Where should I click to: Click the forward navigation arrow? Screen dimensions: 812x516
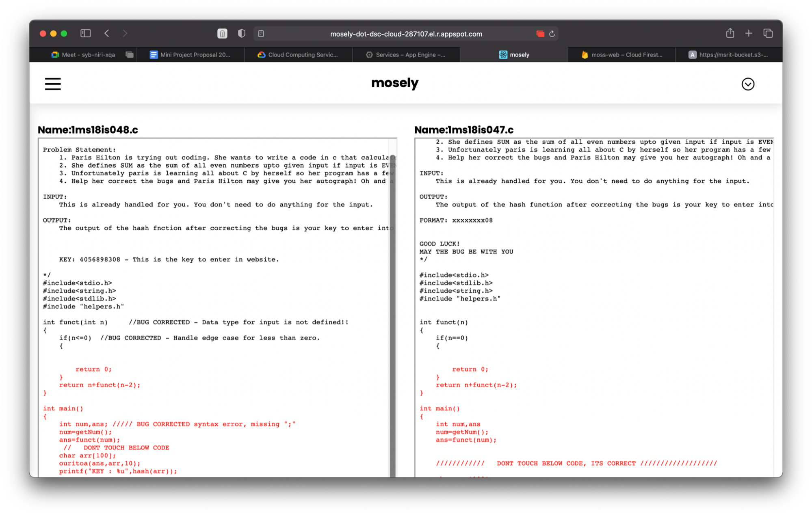[x=125, y=33]
